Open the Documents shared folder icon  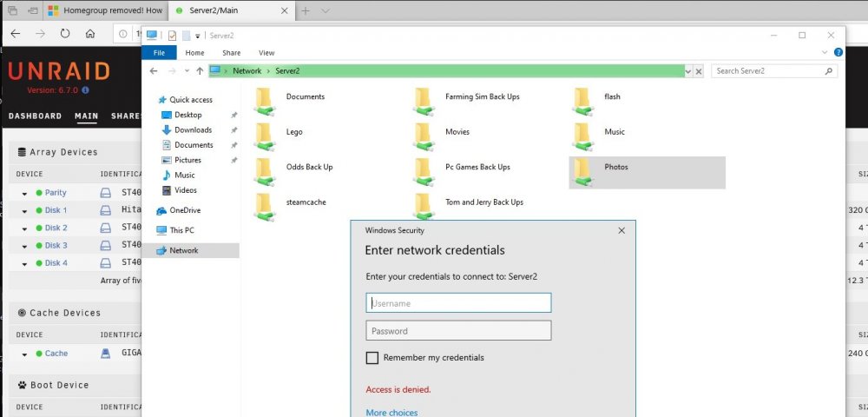pos(265,102)
